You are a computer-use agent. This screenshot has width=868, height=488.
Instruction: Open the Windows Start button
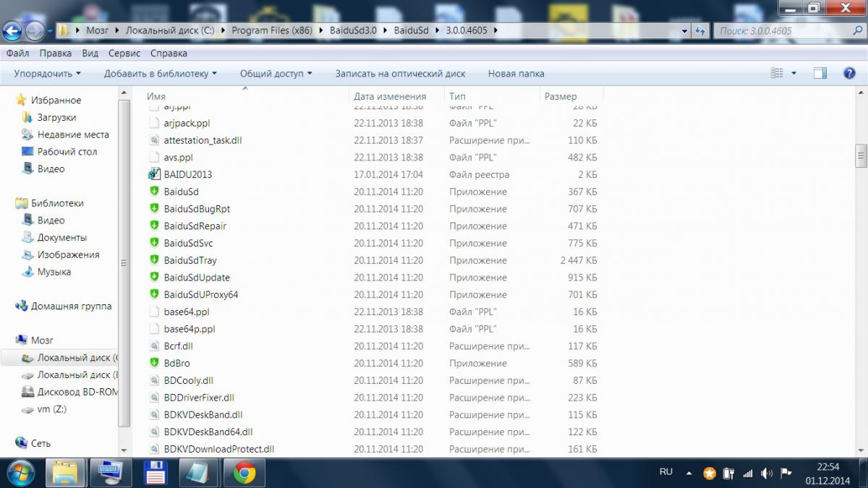pos(21,474)
